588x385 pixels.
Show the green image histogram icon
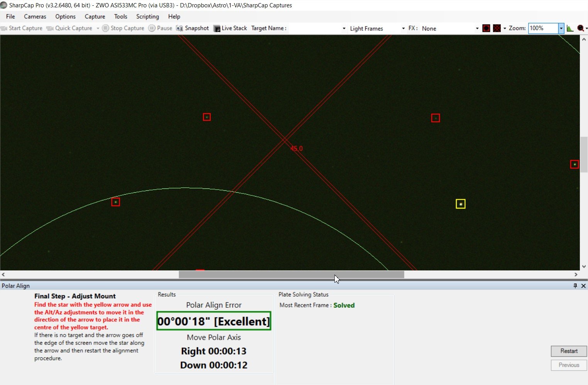(570, 28)
